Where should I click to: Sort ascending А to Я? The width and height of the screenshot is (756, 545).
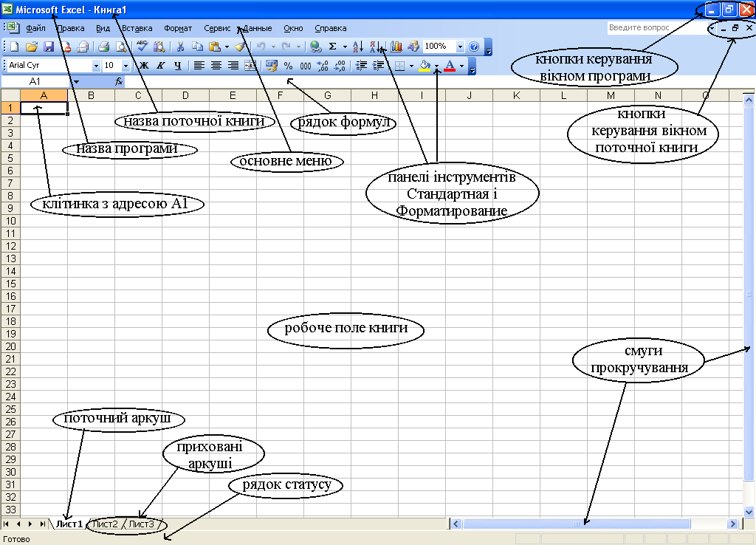[358, 47]
